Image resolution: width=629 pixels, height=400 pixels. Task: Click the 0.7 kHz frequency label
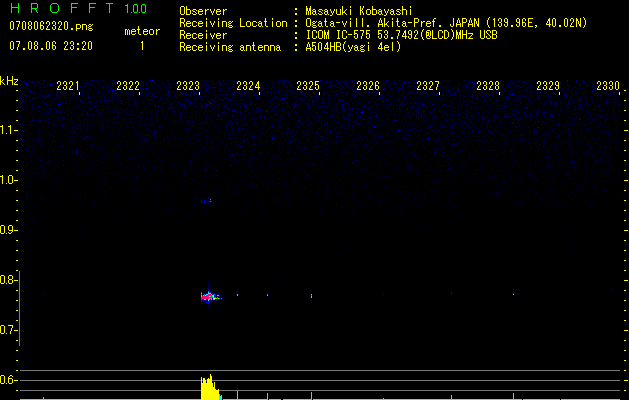(9, 330)
